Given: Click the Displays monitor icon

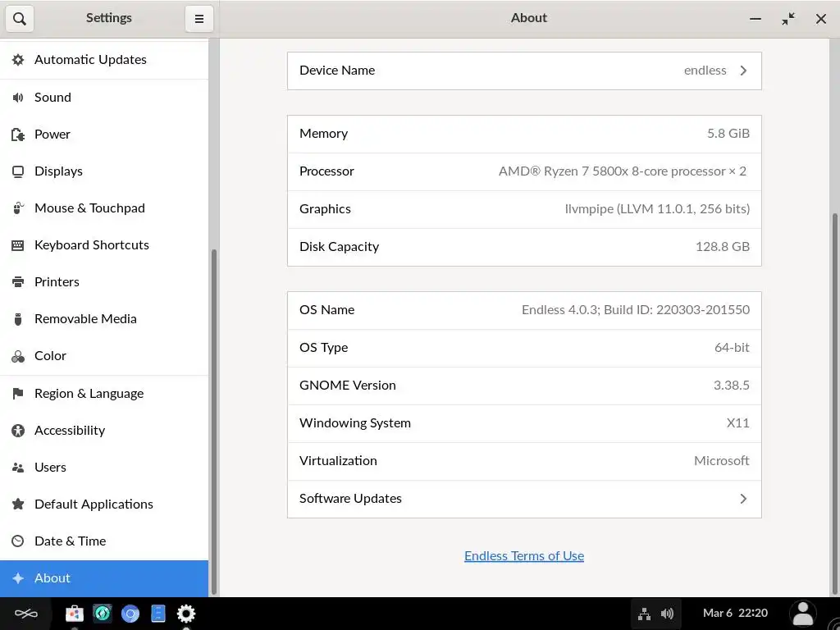Looking at the screenshot, I should coord(18,171).
